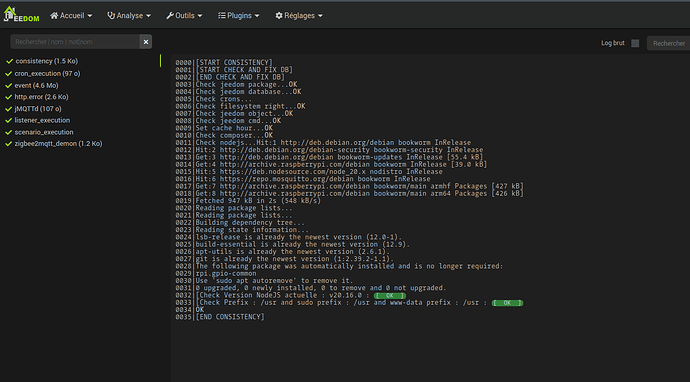Image resolution: width=690 pixels, height=382 pixels.
Task: Expand the Réglages dropdown caret
Action: (x=320, y=16)
